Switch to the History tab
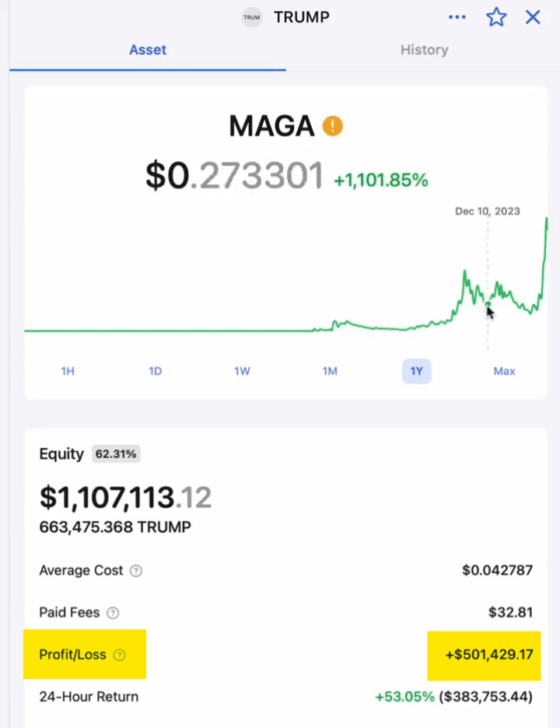This screenshot has height=728, width=560. tap(424, 50)
